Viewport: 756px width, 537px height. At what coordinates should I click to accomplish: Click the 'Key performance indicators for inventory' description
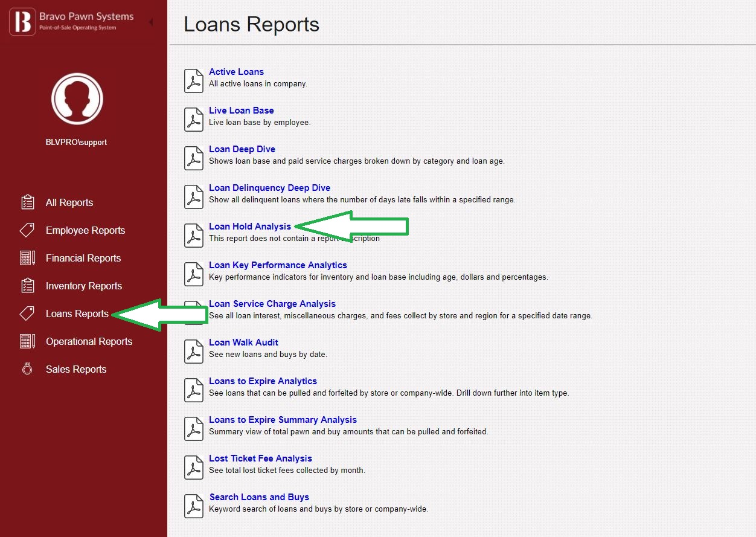click(378, 277)
